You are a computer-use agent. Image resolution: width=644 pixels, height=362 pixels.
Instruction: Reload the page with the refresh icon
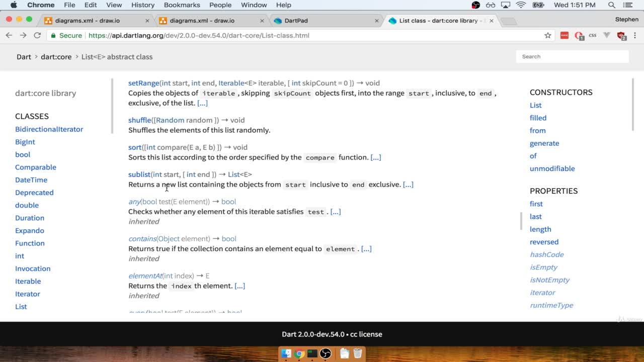click(37, 35)
